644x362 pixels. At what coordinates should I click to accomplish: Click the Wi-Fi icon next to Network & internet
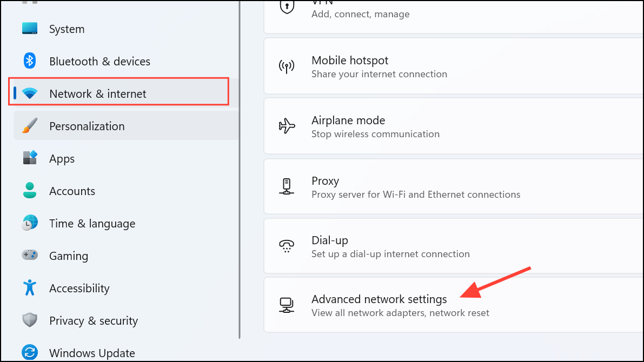click(29, 93)
